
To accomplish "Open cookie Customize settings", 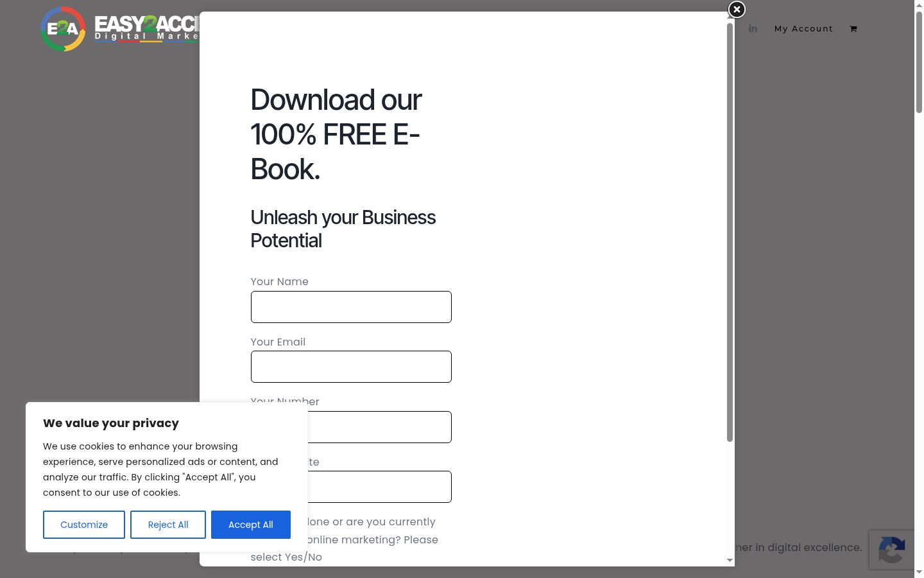I will coord(84,525).
